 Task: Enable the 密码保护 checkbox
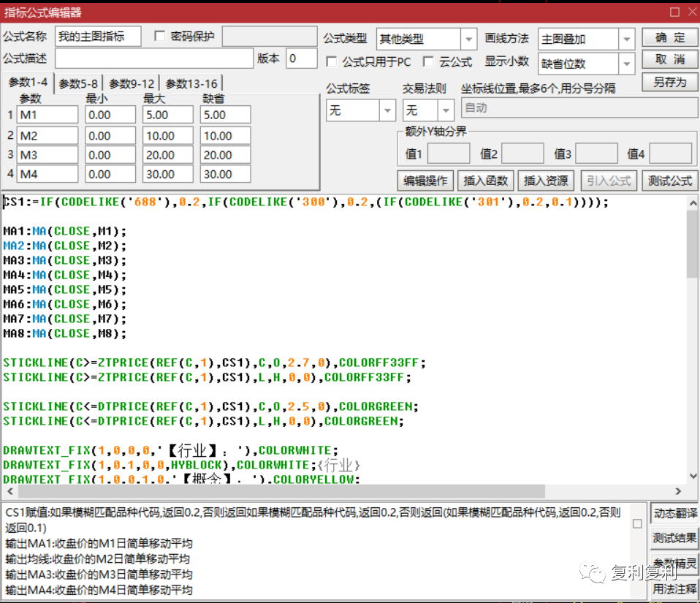(159, 37)
